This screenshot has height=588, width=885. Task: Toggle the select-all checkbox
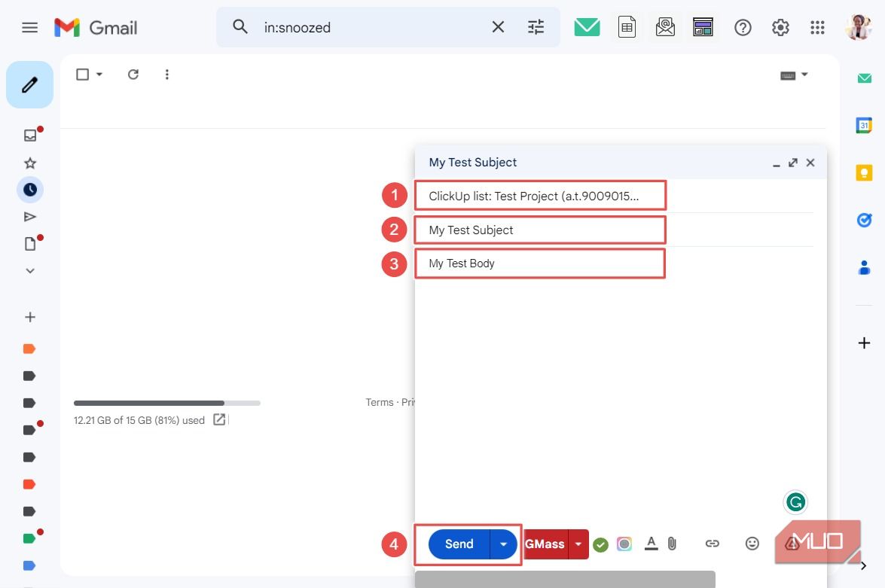pos(82,75)
